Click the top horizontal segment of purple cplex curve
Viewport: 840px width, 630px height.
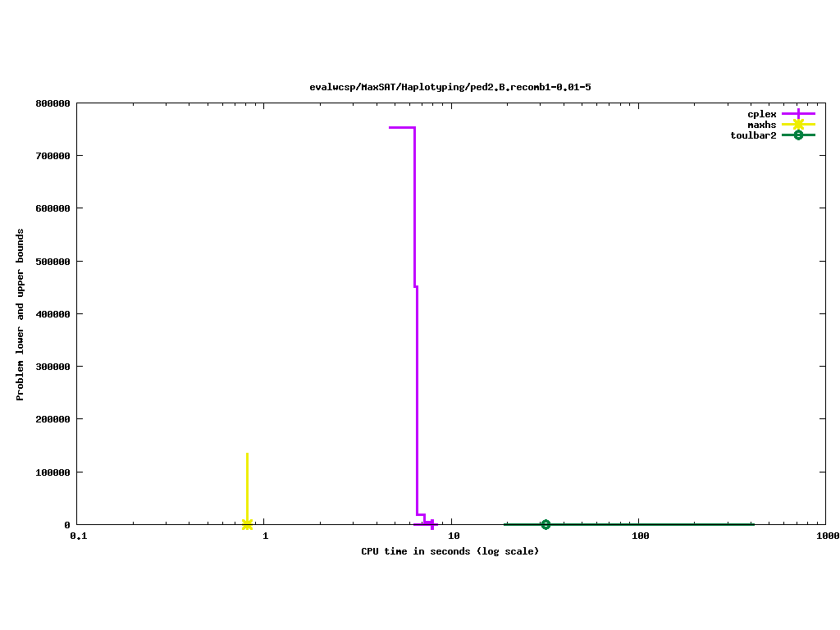tap(401, 127)
